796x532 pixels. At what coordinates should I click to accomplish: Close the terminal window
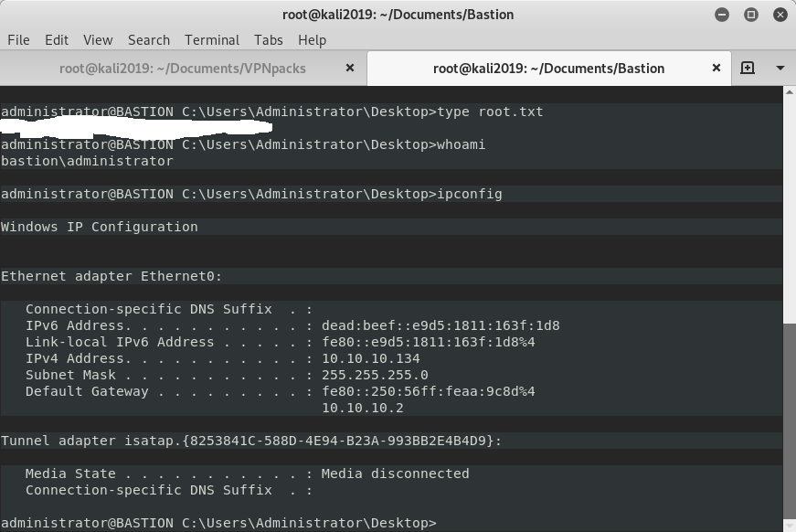point(780,15)
